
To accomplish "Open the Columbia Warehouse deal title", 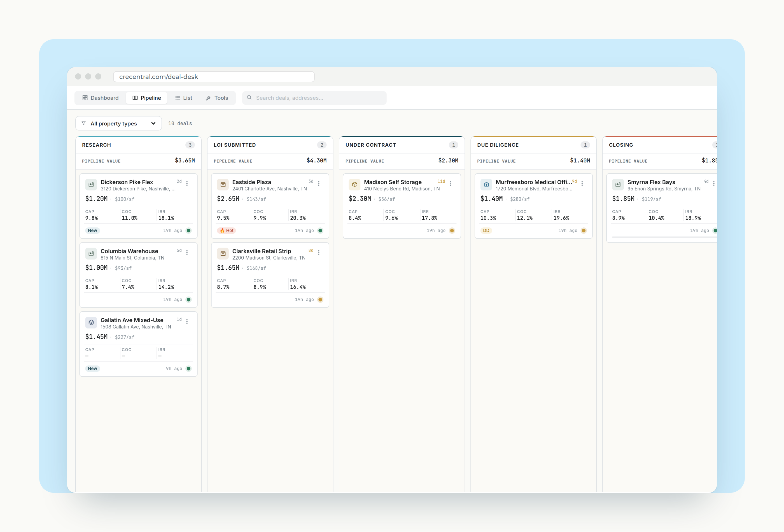I will (x=129, y=251).
